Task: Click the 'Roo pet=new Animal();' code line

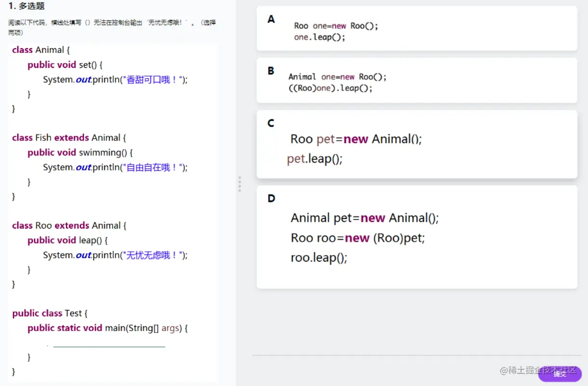Action: 356,140
